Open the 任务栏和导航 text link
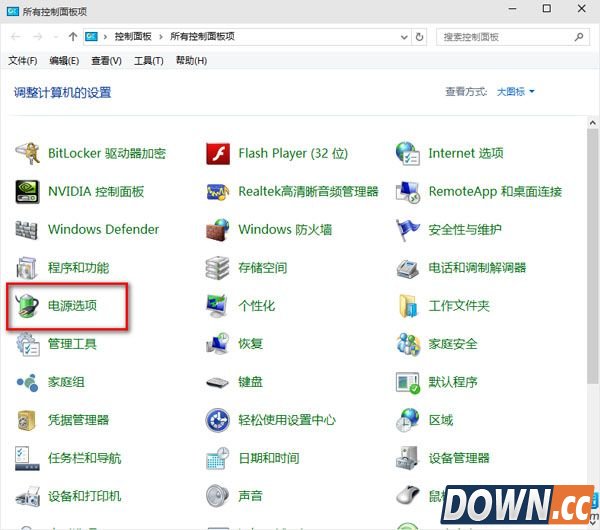 click(84, 458)
